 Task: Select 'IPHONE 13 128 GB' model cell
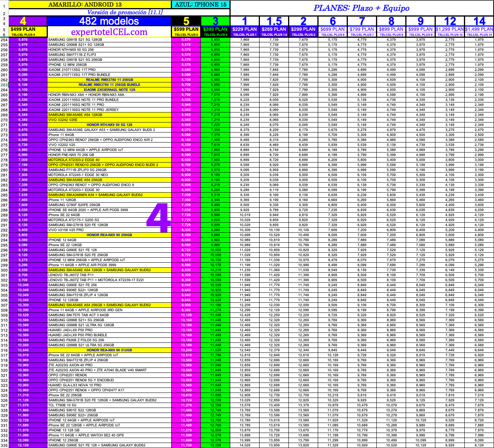109,430
